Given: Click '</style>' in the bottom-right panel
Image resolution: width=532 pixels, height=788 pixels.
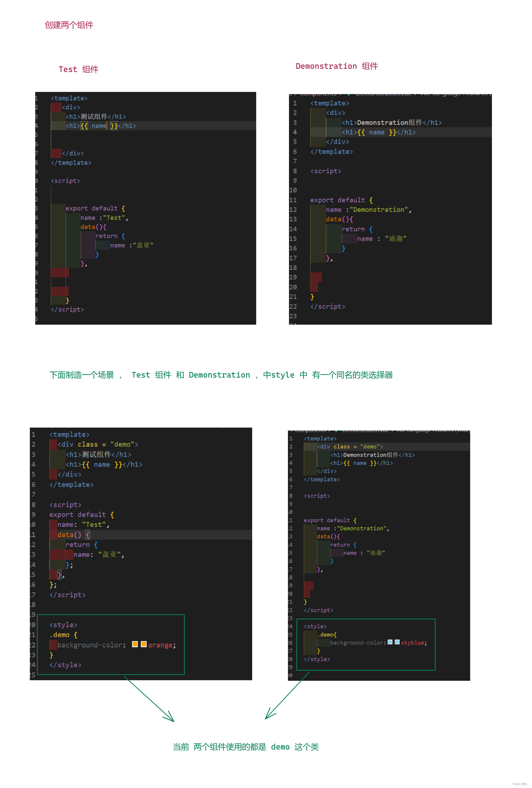Looking at the screenshot, I should (x=317, y=659).
